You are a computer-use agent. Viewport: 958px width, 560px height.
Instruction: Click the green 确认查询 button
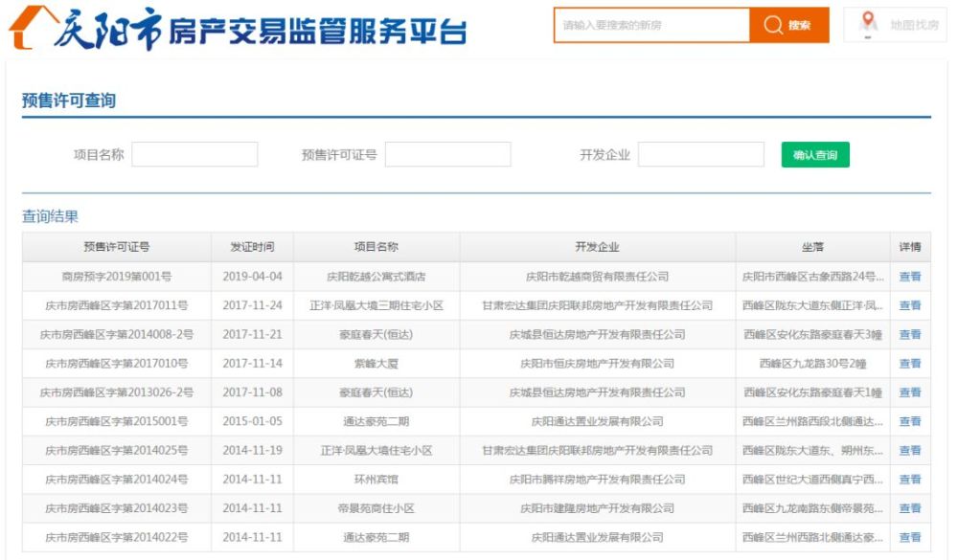(x=815, y=154)
